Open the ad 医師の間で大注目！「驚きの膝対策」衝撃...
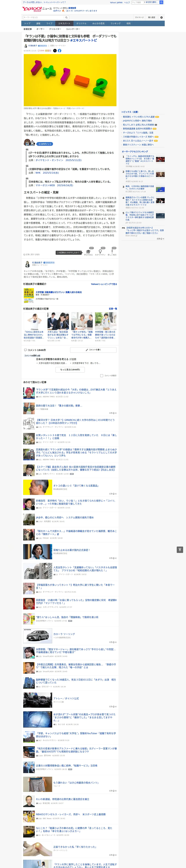 click(59, 406)
